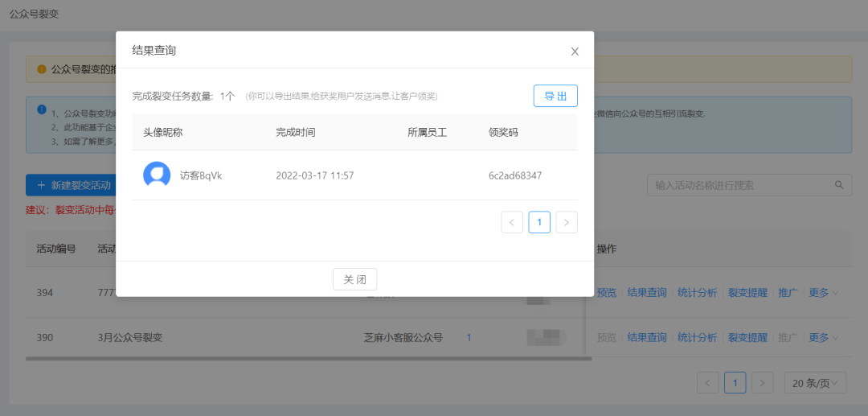Focus the 输入活动名称进行搜索 search field
Viewport: 868px width, 416px height.
click(x=749, y=185)
